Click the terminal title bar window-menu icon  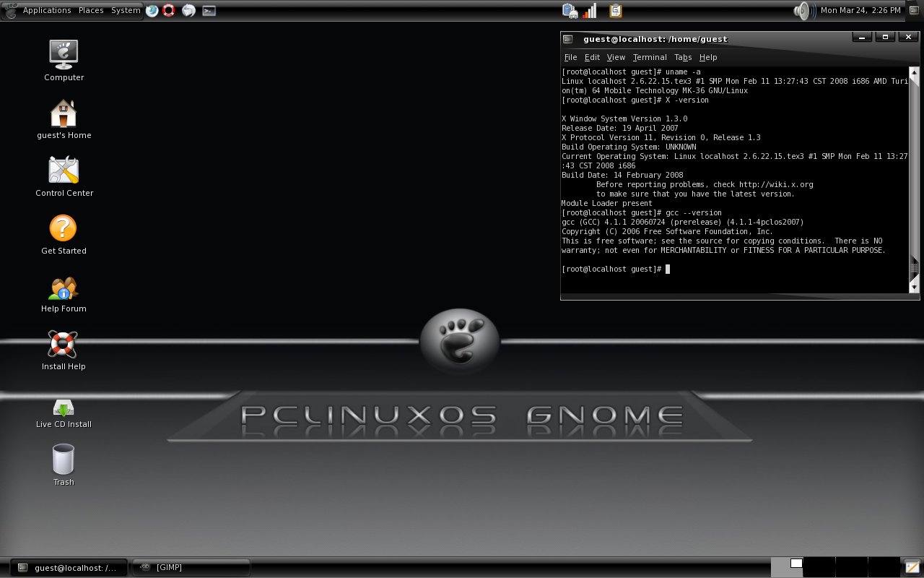pos(568,39)
